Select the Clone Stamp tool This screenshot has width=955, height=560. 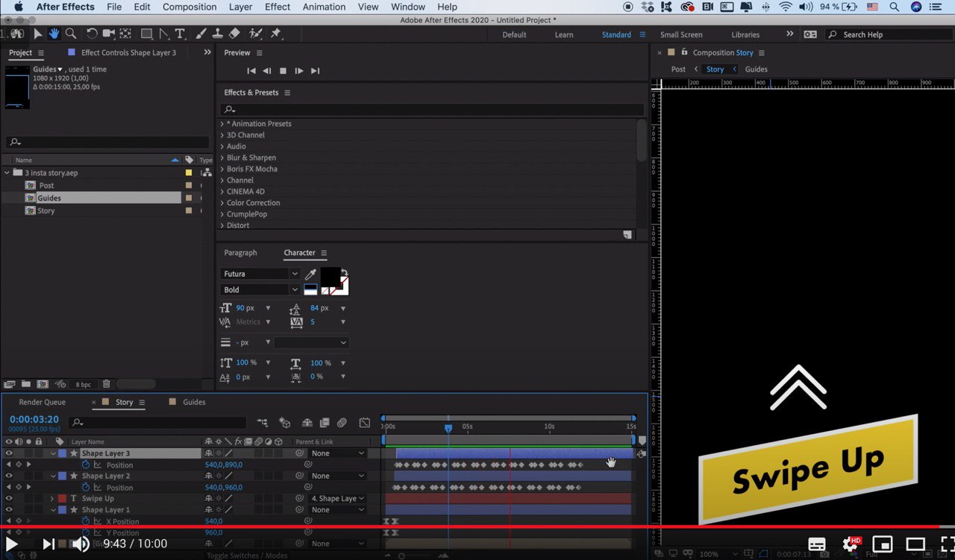point(217,34)
